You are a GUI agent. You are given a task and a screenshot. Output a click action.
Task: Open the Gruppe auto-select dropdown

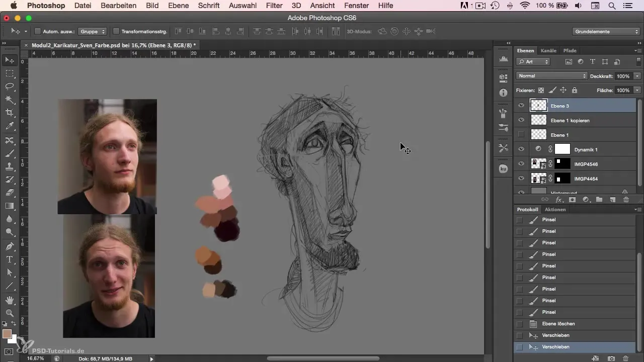coord(94,31)
